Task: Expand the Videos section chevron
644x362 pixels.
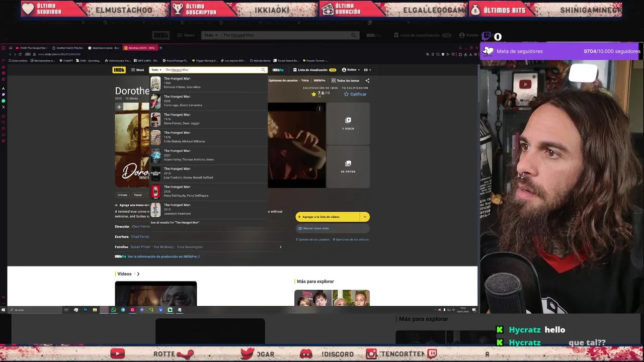Action: (138, 274)
